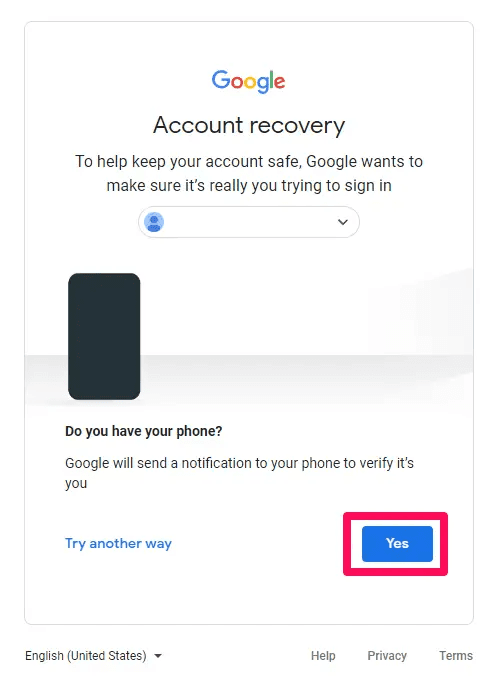Open the Try another way link
The height and width of the screenshot is (687, 500).
118,543
